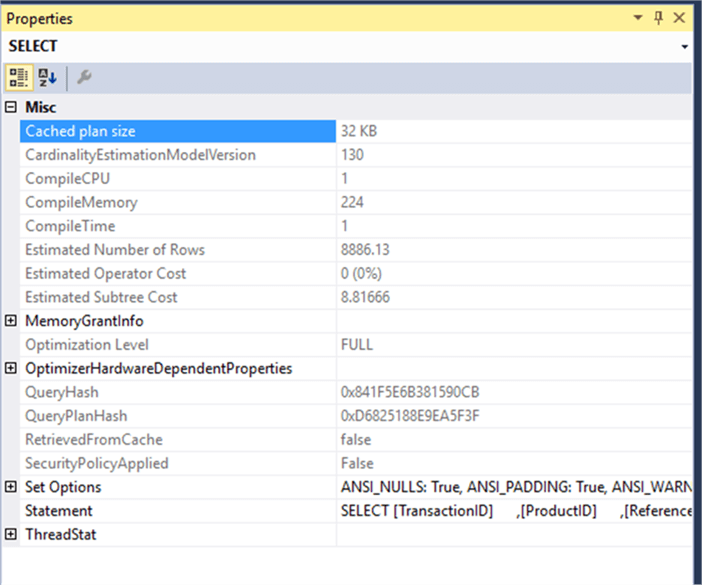Viewport: 702px width, 585px height.
Task: Close the Properties panel
Action: (x=680, y=19)
